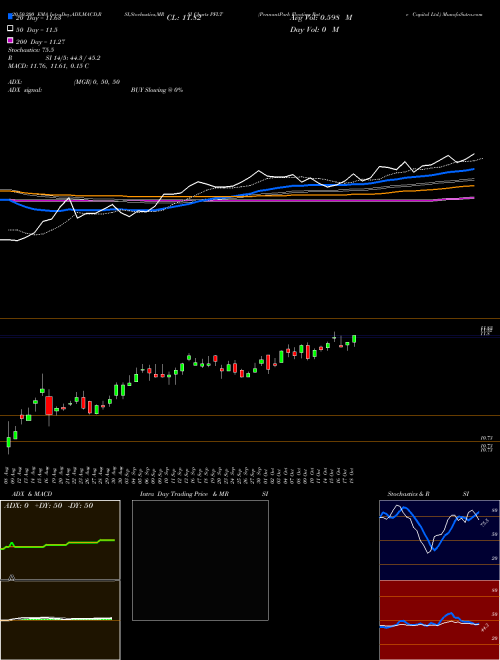Click the 'Intra Day Trading Price & MR' panel title

click(x=184, y=494)
